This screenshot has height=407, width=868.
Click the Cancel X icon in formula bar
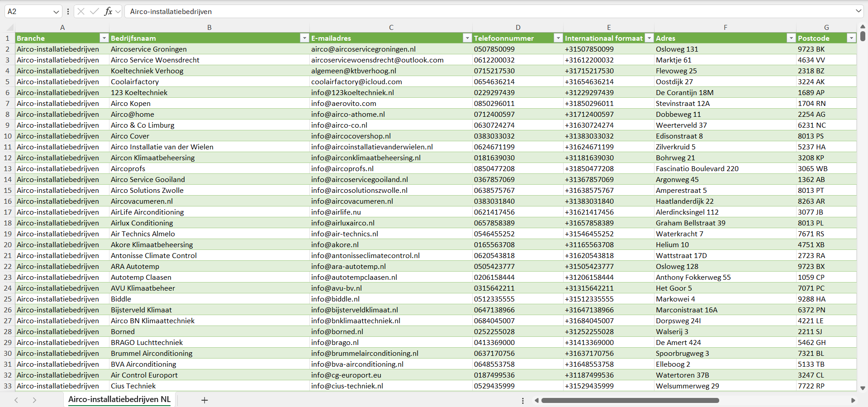(81, 11)
